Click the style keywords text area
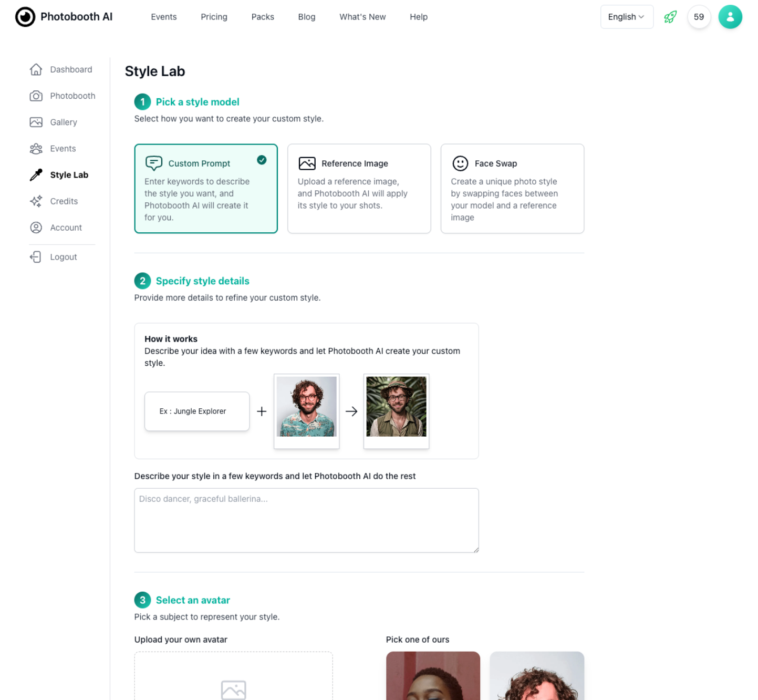The height and width of the screenshot is (700, 758). 306,520
